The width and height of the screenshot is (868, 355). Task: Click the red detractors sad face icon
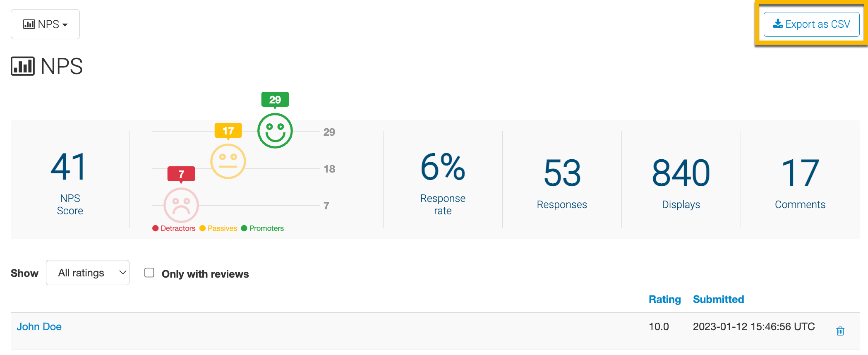(x=181, y=205)
